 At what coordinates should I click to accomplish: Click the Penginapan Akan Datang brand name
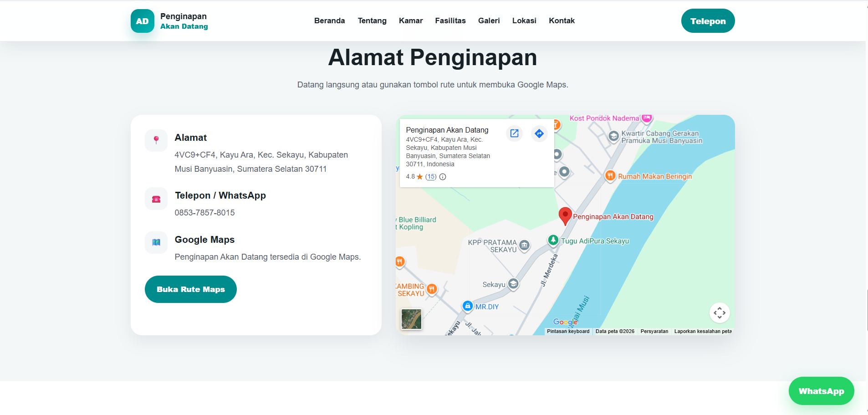pyautogui.click(x=184, y=21)
